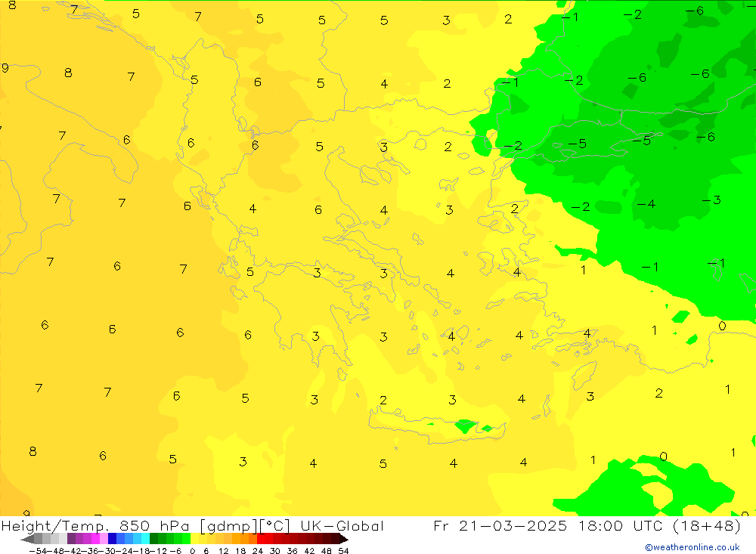Screen dimensions: 756x554
Task: Click the 42 label on the color scale
Action: coord(309,551)
